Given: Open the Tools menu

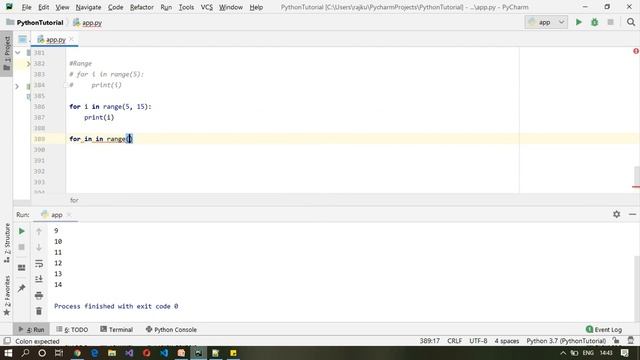Looking at the screenshot, I should [186, 7].
